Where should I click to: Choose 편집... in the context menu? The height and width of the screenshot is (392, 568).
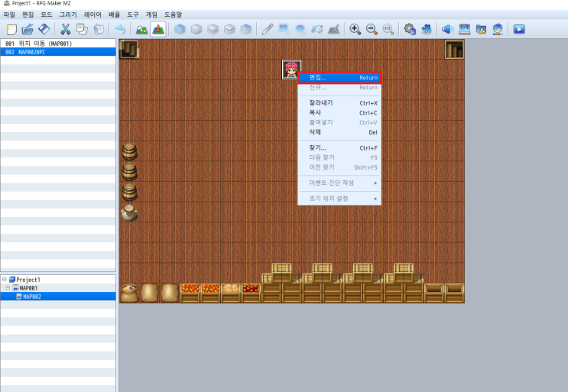(x=339, y=78)
